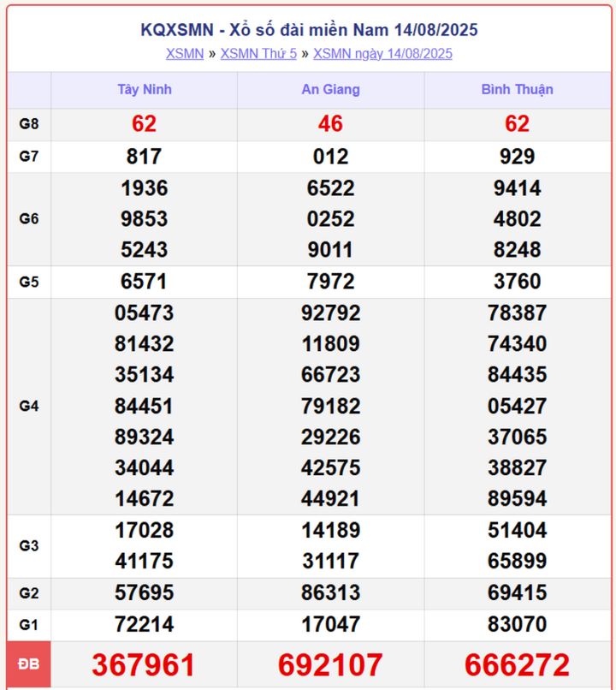Click the G1 row label
This screenshot has width=616, height=690.
29,625
